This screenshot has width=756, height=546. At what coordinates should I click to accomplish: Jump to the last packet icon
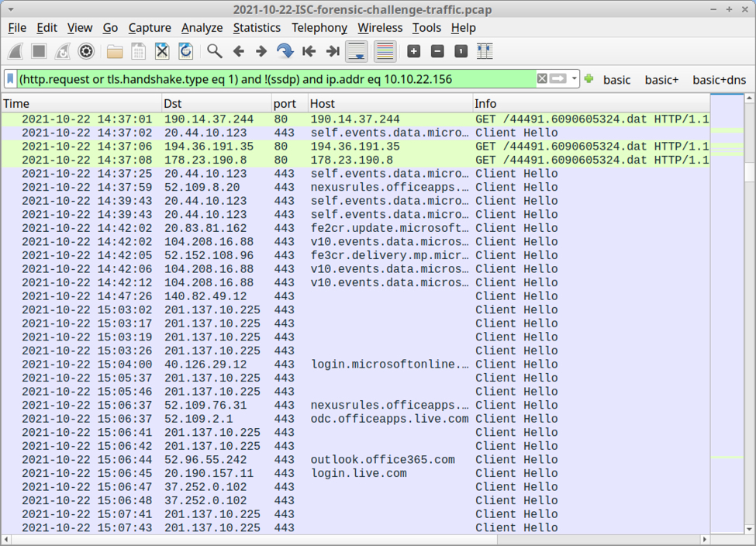(333, 51)
